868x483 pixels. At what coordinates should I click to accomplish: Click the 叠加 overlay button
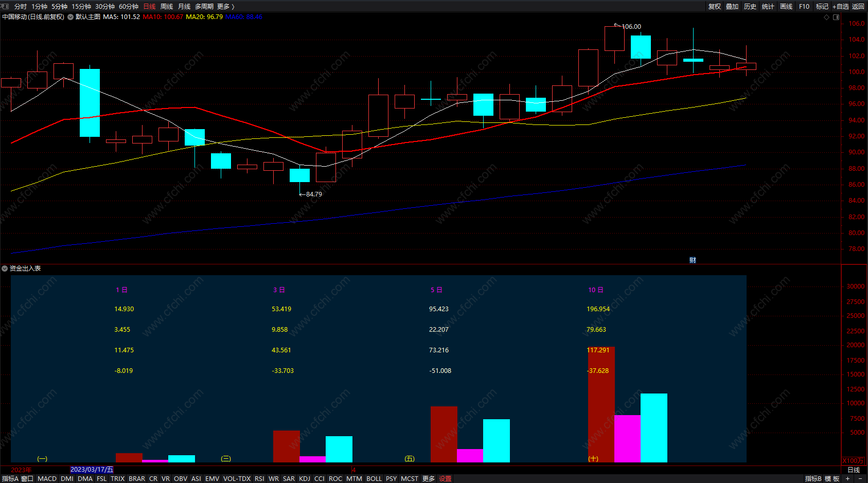click(732, 7)
